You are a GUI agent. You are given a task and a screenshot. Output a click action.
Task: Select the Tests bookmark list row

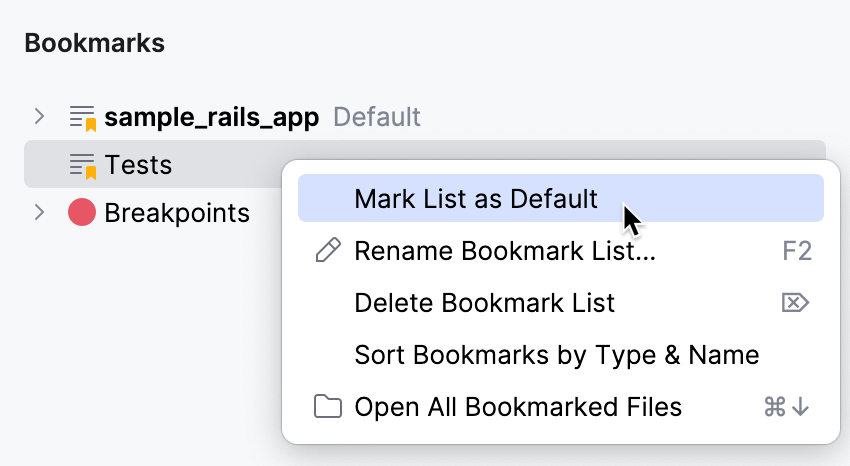pyautogui.click(x=138, y=165)
